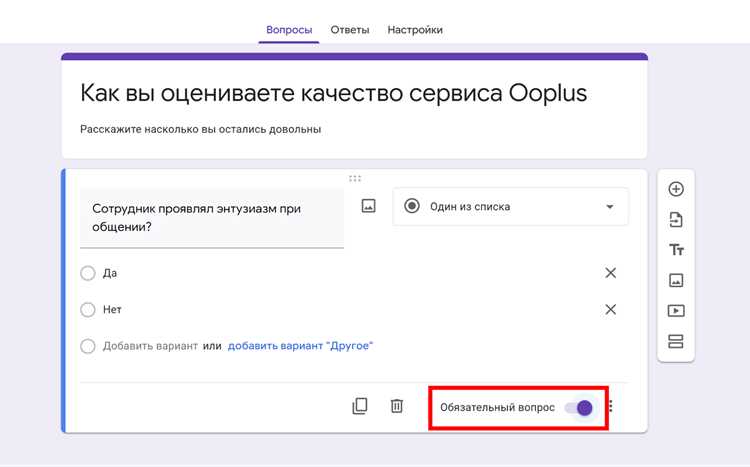
Task: Edit question text Сотрудник проявлял энтузиазм
Action: pos(212,218)
